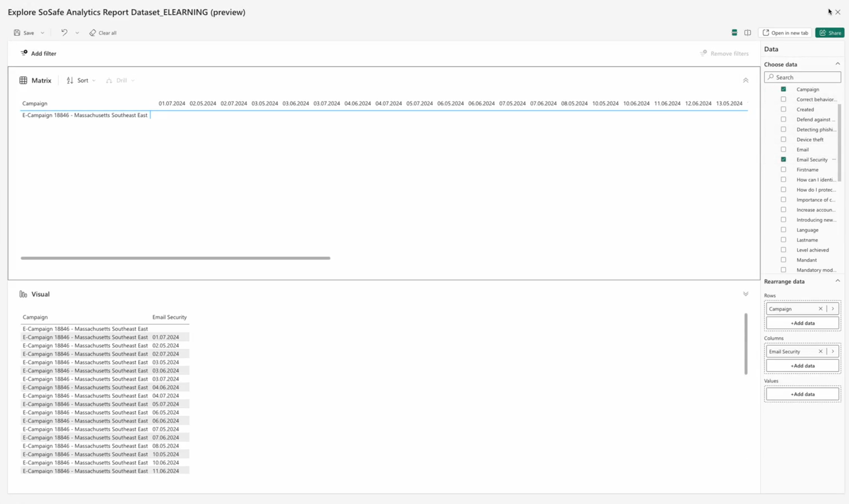Remove Email Security from Columns
The height and width of the screenshot is (504, 849).
click(x=820, y=352)
